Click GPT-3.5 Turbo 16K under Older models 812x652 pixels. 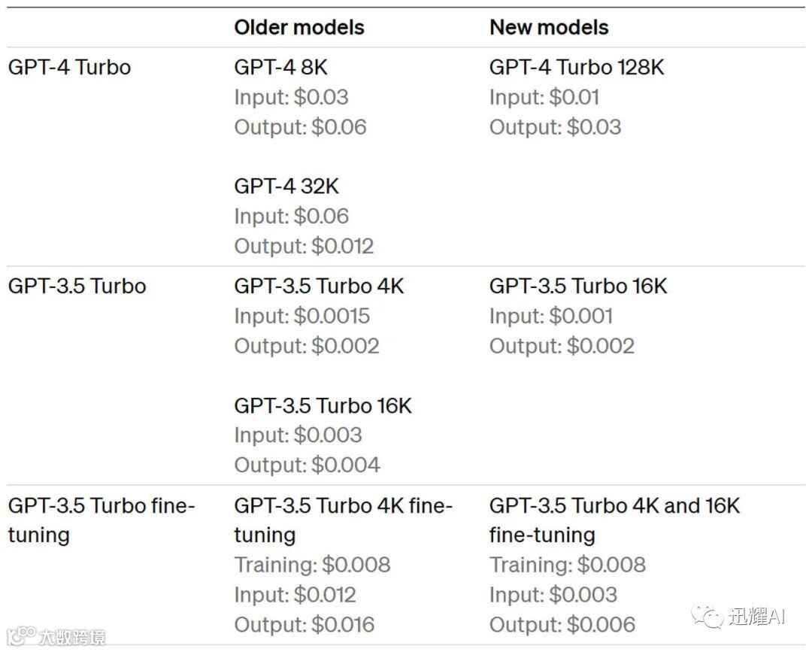pos(323,405)
